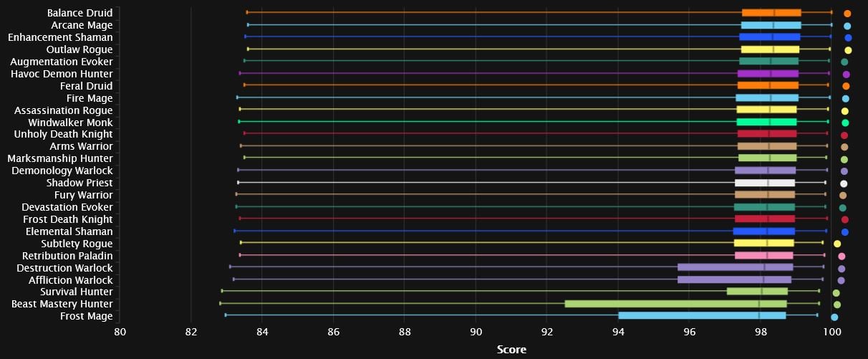Click the Elemental Shaman label
868x359 pixels.
click(69, 231)
